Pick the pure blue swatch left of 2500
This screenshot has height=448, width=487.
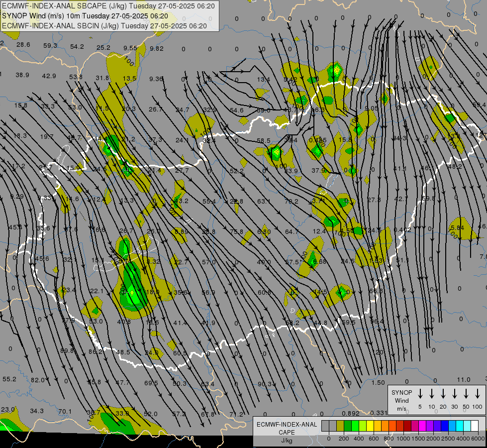(x=444, y=426)
